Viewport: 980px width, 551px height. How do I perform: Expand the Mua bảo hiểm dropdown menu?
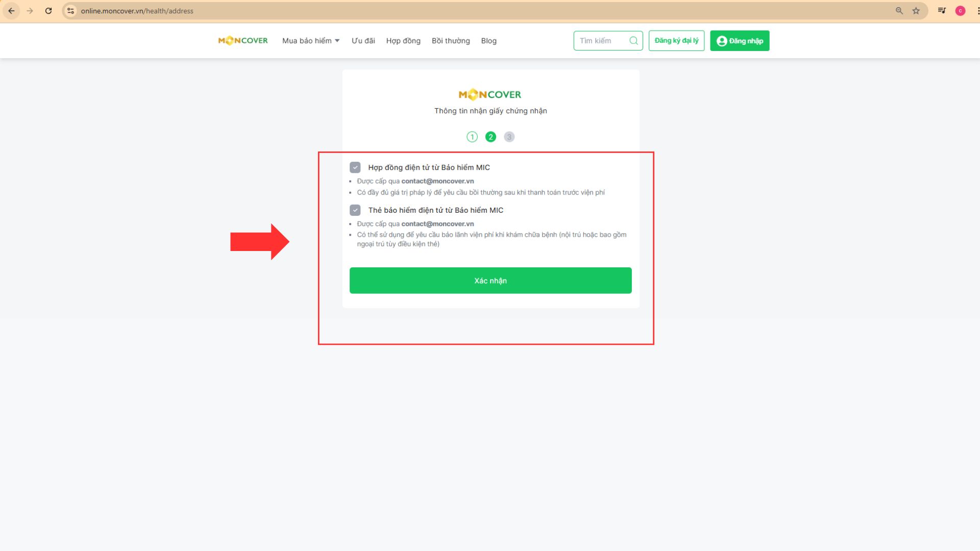click(311, 41)
